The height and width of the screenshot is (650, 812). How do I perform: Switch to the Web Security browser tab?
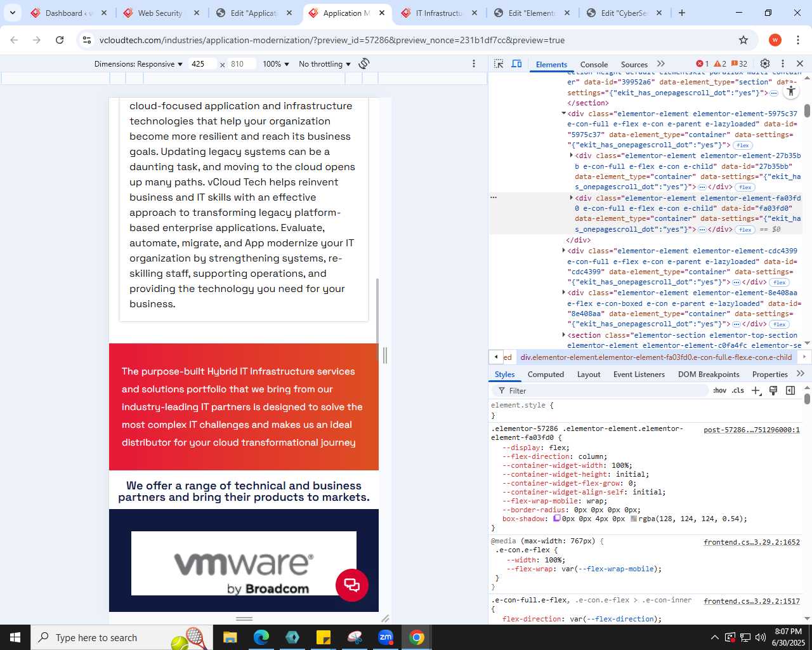161,13
